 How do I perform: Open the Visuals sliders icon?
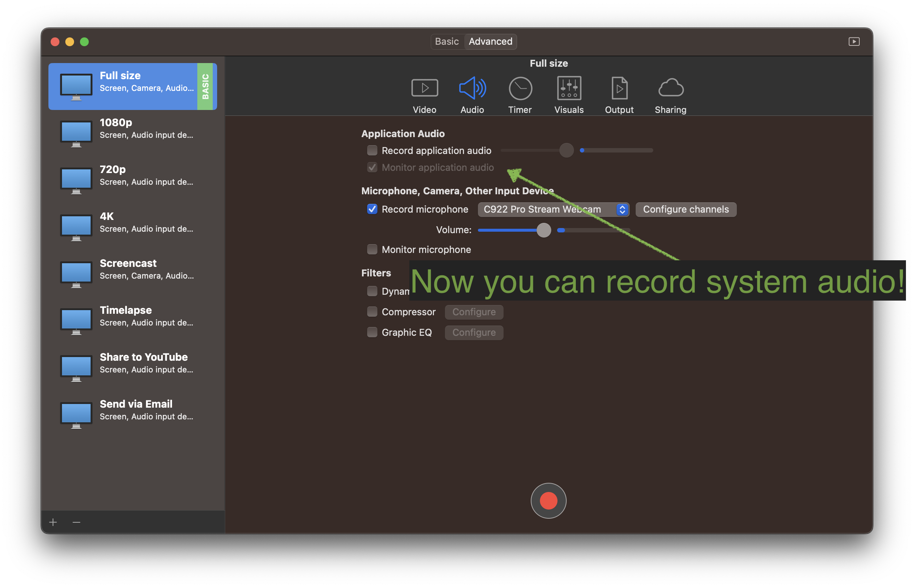[569, 88]
